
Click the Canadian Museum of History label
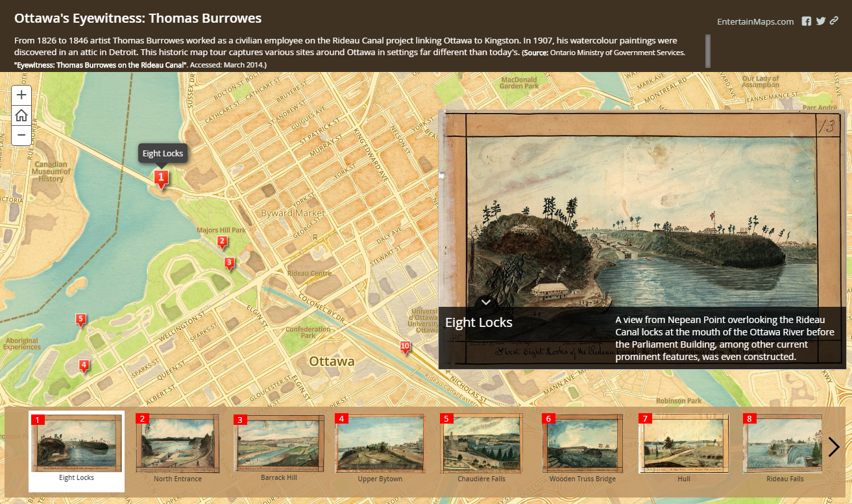(51, 172)
